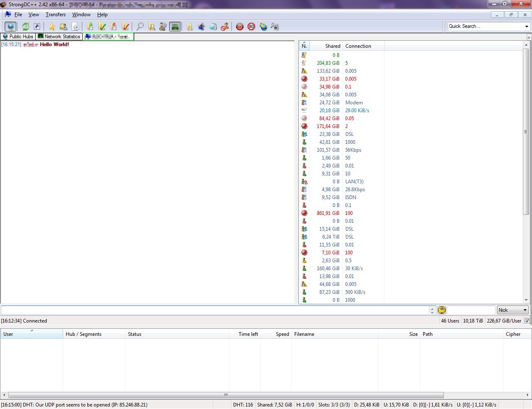Toggle the 80 speed Limiter icon

pos(251,27)
